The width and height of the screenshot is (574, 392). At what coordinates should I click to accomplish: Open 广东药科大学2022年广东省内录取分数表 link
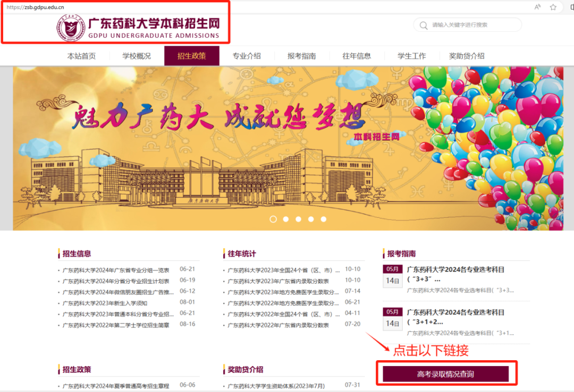coord(278,325)
